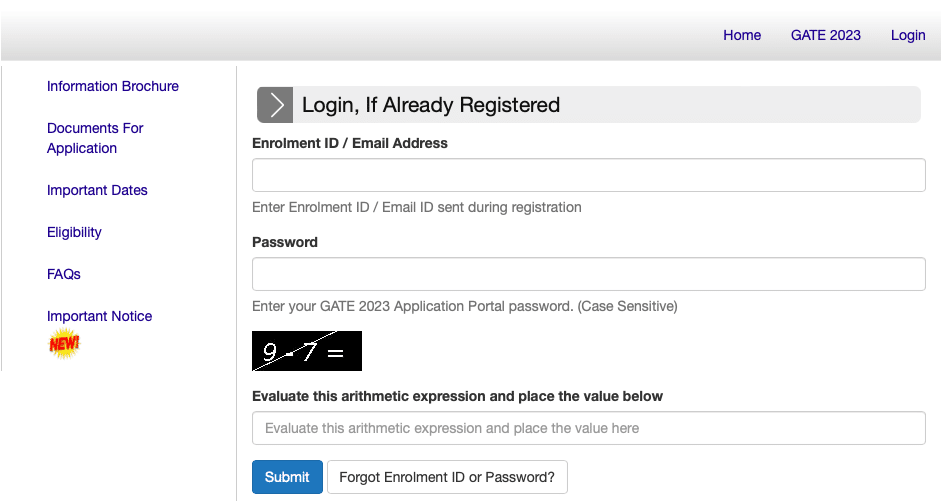
Task: Click Forgot Enrolment ID or Password button
Action: click(x=447, y=477)
